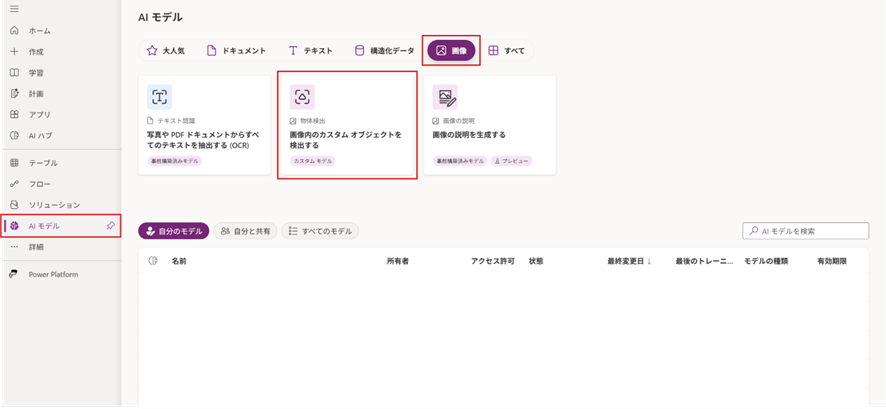Show 自分のモデル list

(x=173, y=231)
